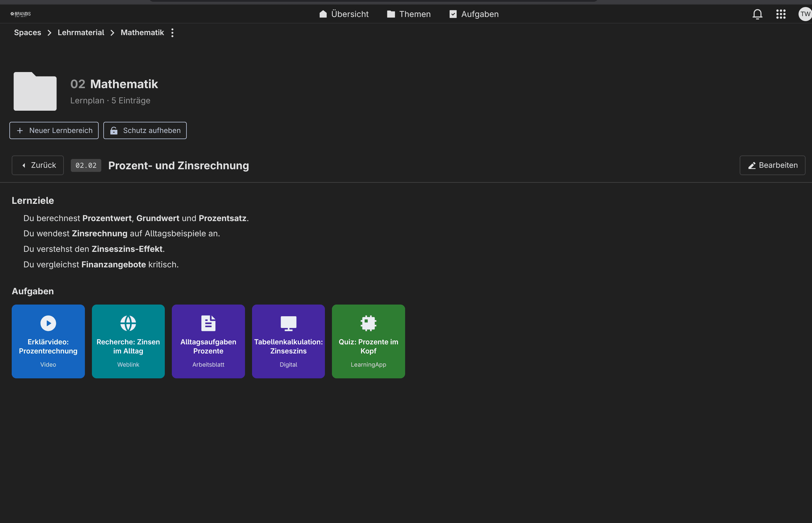Open the apps grid menu
This screenshot has height=523, width=812.
pos(781,14)
